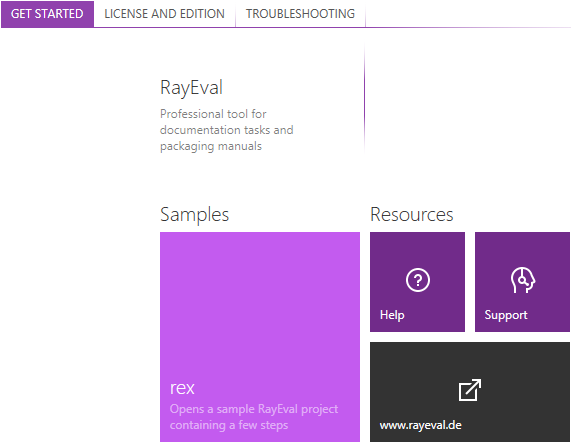Open the Support tile label
Viewport: 571px width, 443px height.
[506, 315]
